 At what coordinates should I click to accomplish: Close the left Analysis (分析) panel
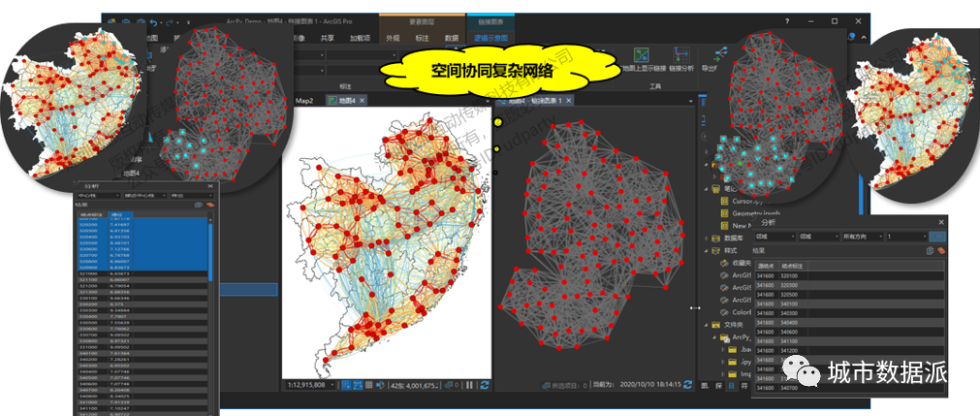210,186
